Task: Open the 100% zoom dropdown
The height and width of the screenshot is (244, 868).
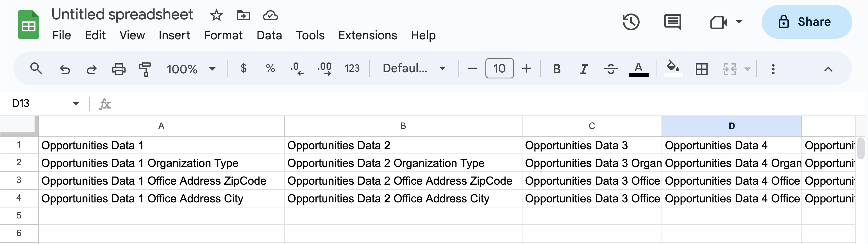Action: pyautogui.click(x=191, y=69)
